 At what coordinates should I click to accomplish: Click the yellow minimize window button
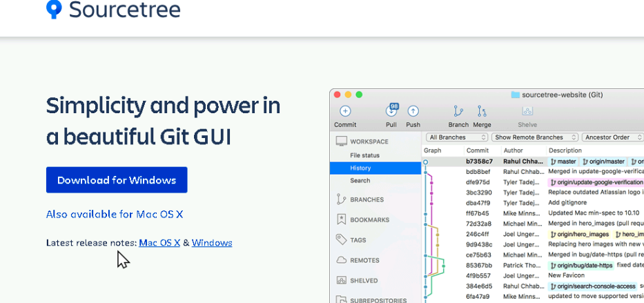coord(348,95)
